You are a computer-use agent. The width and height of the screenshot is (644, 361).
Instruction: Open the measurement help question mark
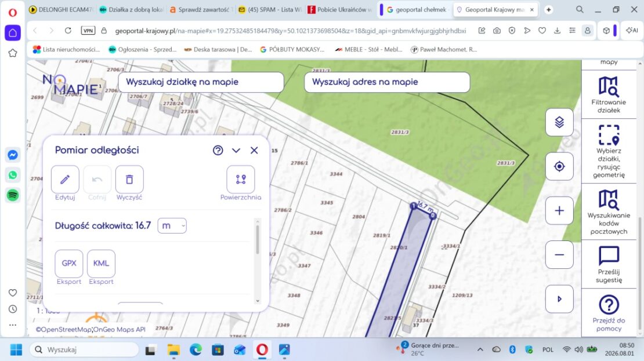218,151
